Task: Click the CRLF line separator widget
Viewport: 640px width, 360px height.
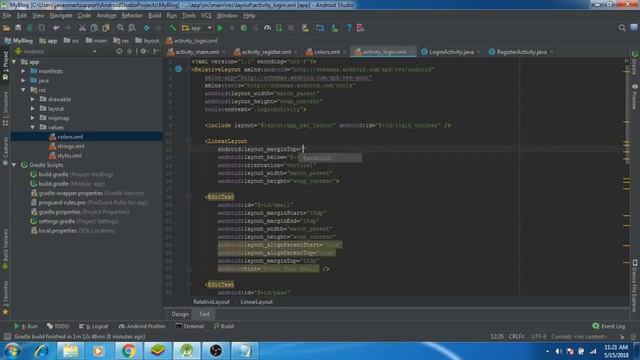Action: coord(516,337)
